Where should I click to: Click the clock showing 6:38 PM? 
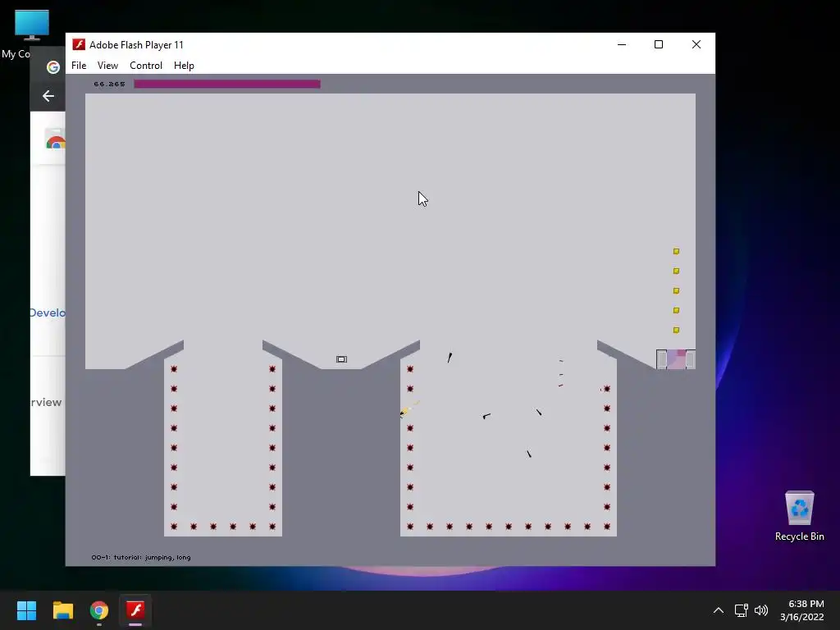pos(802,610)
